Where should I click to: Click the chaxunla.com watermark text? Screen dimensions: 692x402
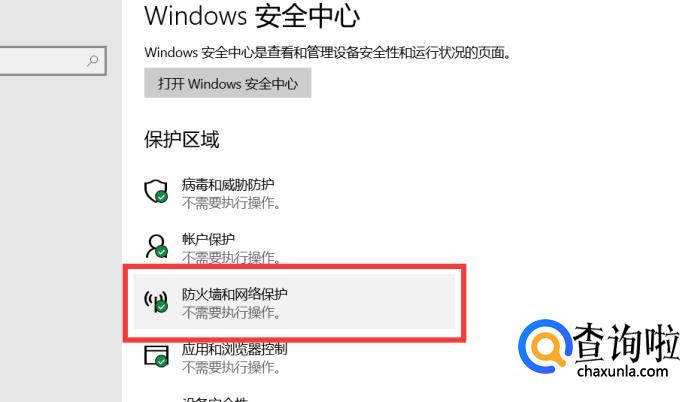pyautogui.click(x=623, y=371)
